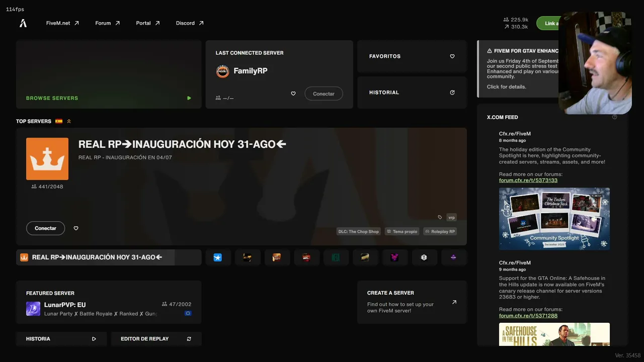Viewport: 644px width, 362px height.
Task: Click the 225.9k players online counter
Action: (x=516, y=20)
